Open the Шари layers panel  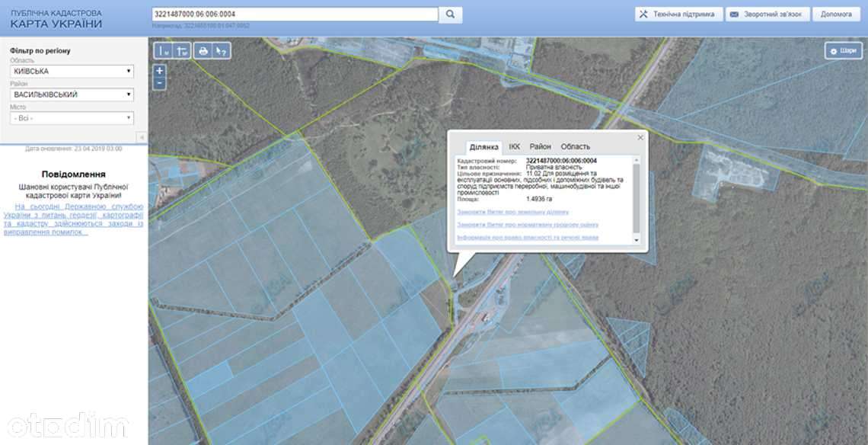[843, 51]
